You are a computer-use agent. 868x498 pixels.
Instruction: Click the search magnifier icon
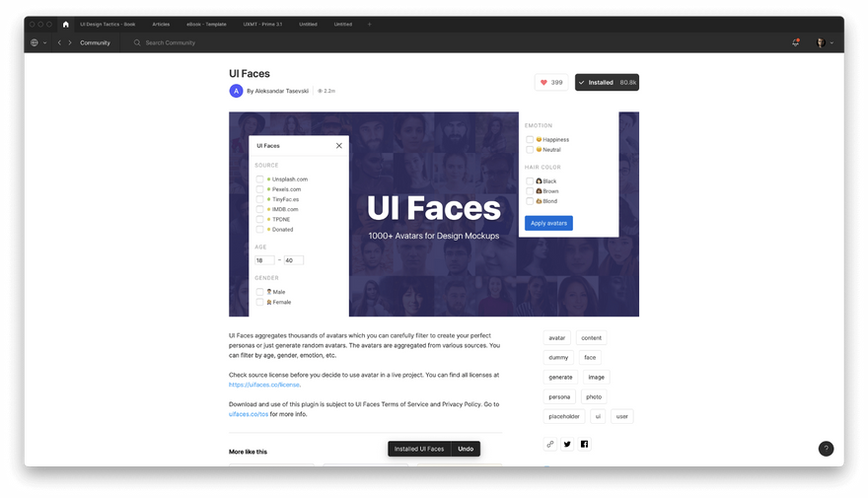click(x=137, y=42)
